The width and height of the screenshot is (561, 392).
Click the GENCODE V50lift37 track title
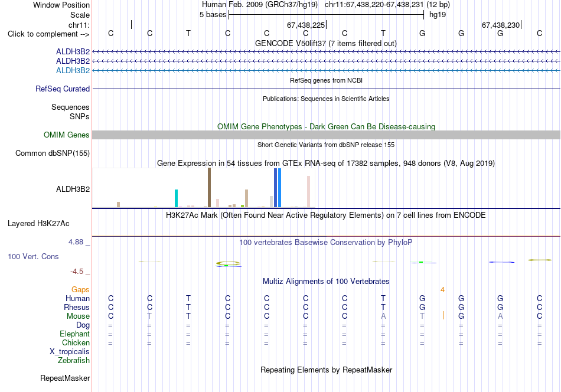coord(326,43)
